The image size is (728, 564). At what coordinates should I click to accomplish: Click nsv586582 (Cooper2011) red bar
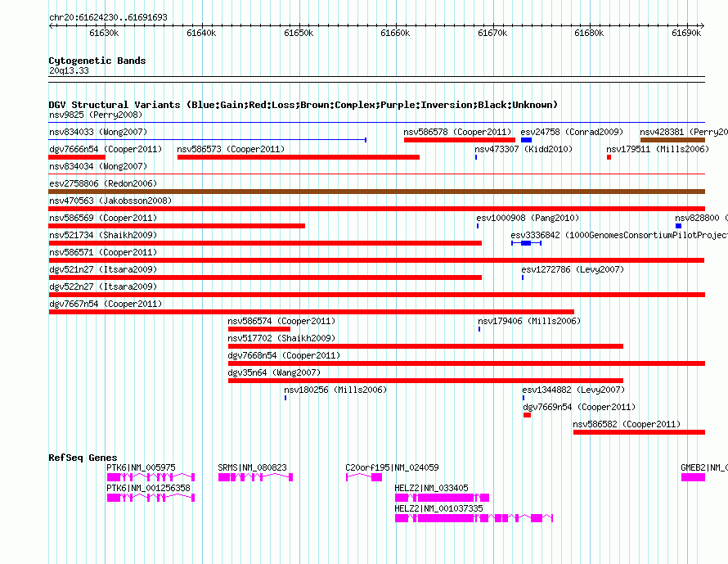(x=640, y=432)
